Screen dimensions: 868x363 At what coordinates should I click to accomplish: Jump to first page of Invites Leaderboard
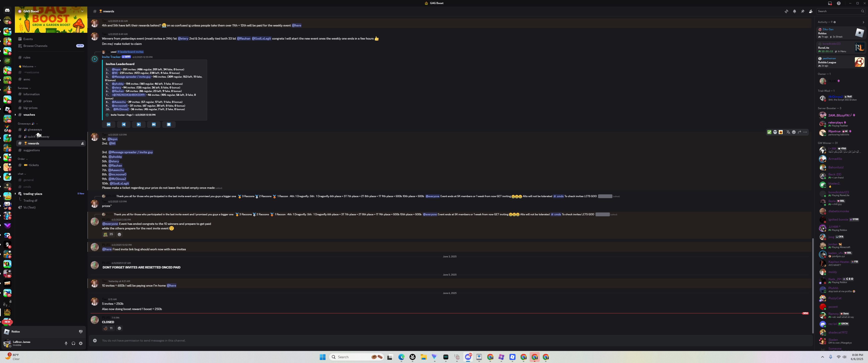(x=108, y=125)
